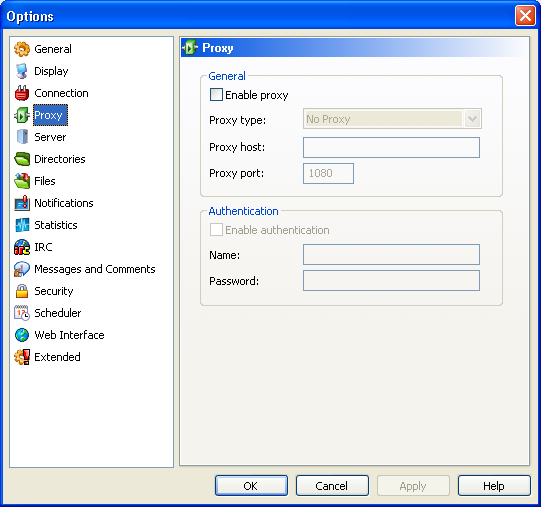The height and width of the screenshot is (507, 541).
Task: Click the Statistics graph icon
Action: click(22, 225)
